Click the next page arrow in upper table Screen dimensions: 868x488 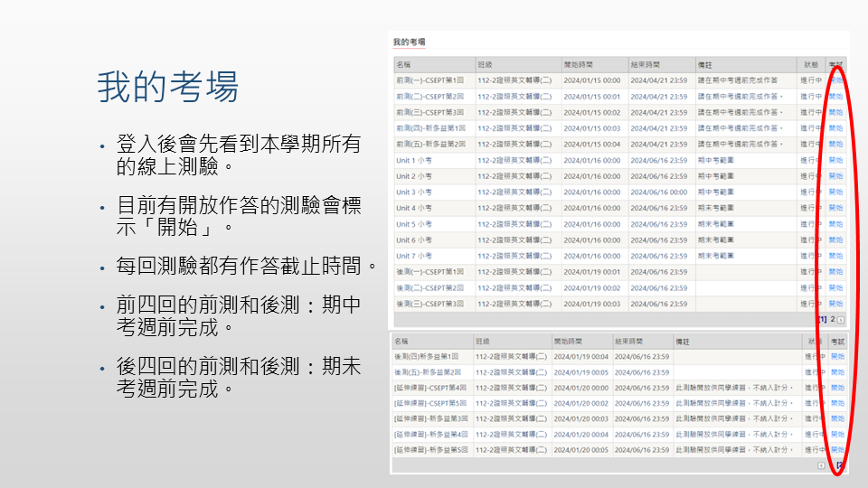tap(841, 320)
